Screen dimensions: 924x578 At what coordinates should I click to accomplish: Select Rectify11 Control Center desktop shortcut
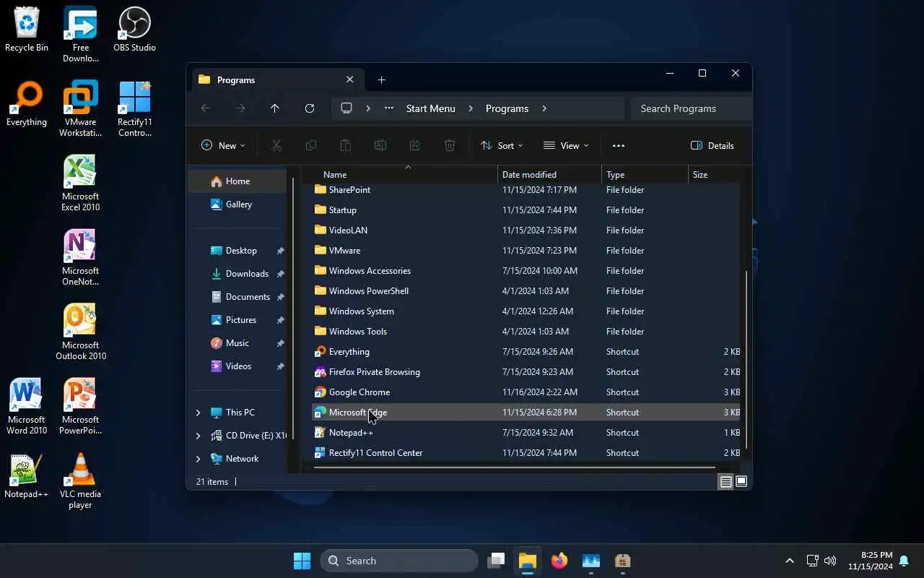[134, 108]
